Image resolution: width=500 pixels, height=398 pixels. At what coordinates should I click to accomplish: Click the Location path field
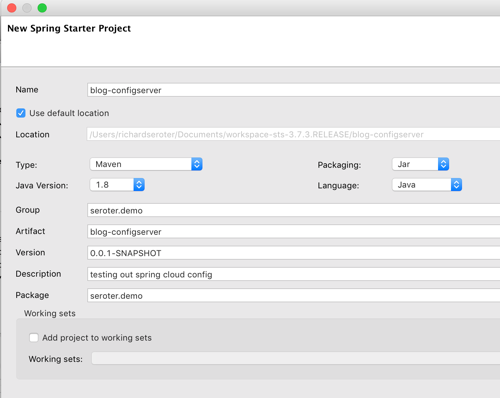[x=293, y=134]
